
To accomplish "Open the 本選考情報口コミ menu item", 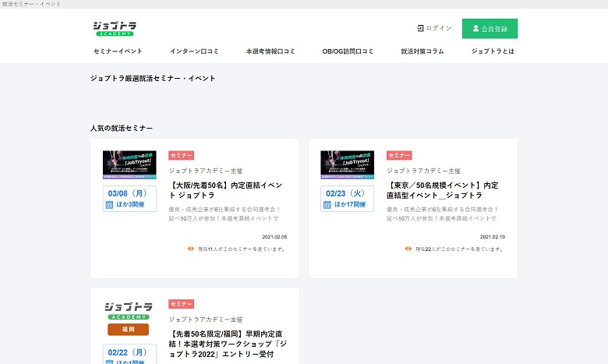I will click(270, 51).
